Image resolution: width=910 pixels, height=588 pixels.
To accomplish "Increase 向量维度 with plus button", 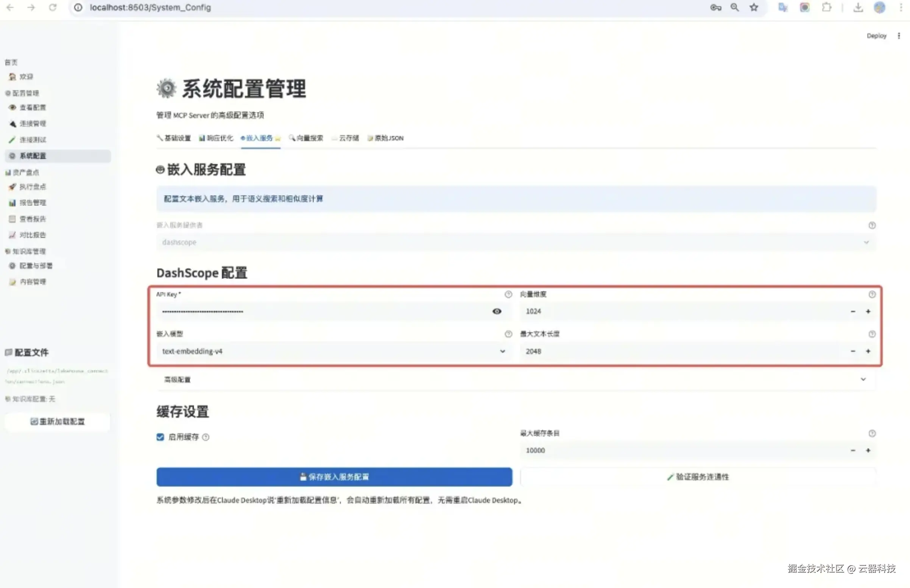I will click(x=868, y=311).
